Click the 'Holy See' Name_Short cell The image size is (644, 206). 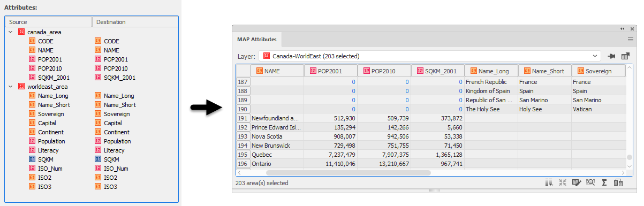(545, 109)
